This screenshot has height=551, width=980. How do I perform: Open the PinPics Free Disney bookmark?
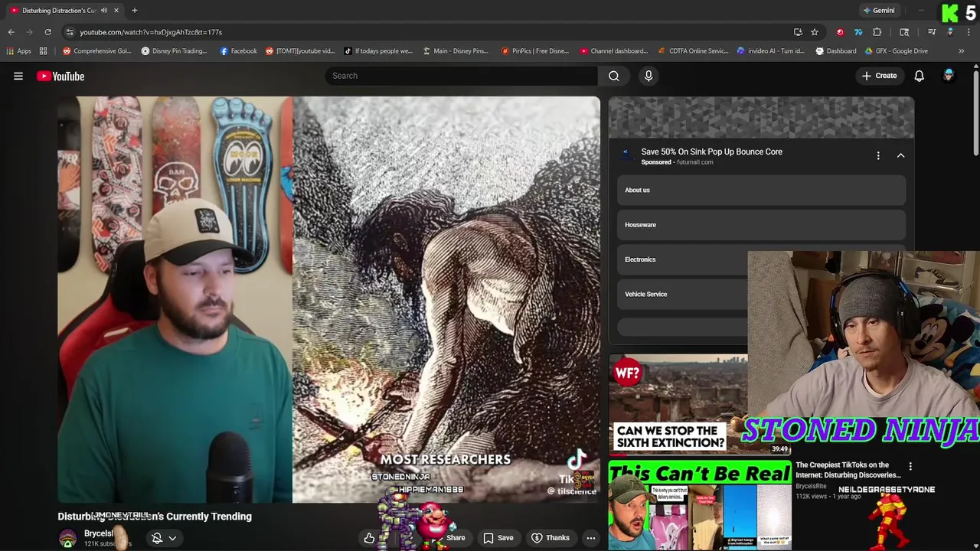[535, 51]
